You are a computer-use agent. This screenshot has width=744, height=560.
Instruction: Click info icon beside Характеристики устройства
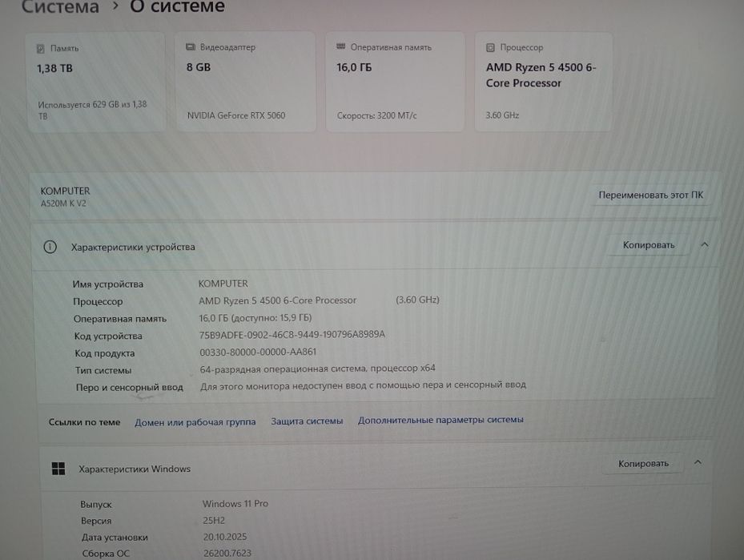coord(50,247)
